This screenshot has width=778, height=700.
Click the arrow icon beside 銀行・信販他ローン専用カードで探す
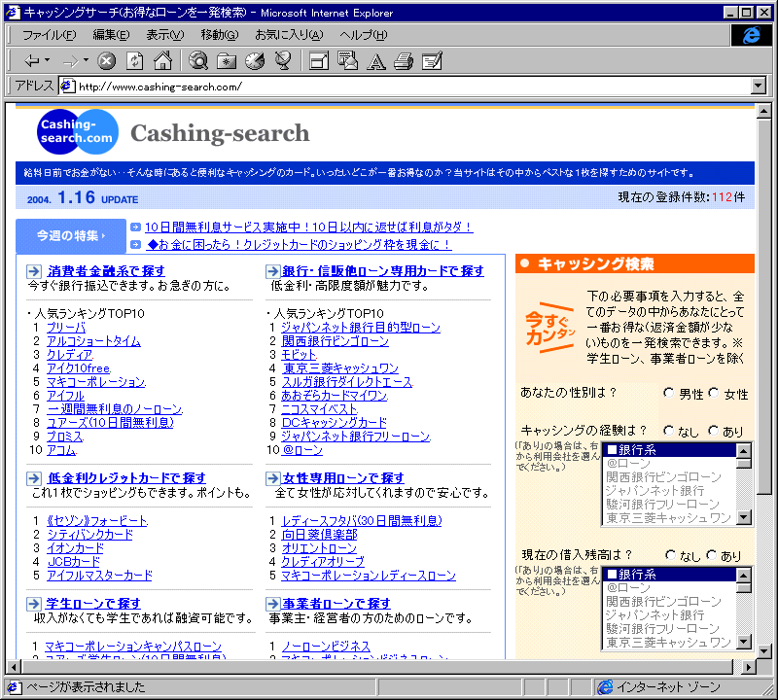point(273,271)
